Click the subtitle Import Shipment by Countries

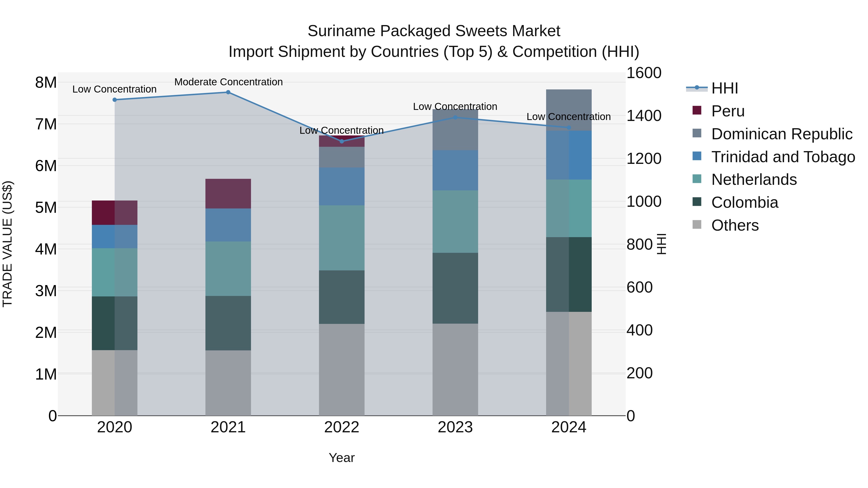pos(434,52)
